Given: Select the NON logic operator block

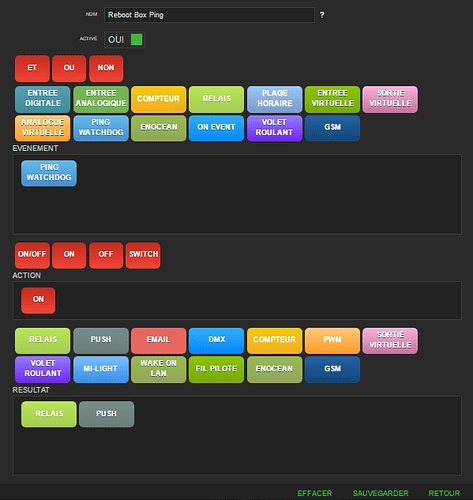Looking at the screenshot, I should [x=106, y=68].
